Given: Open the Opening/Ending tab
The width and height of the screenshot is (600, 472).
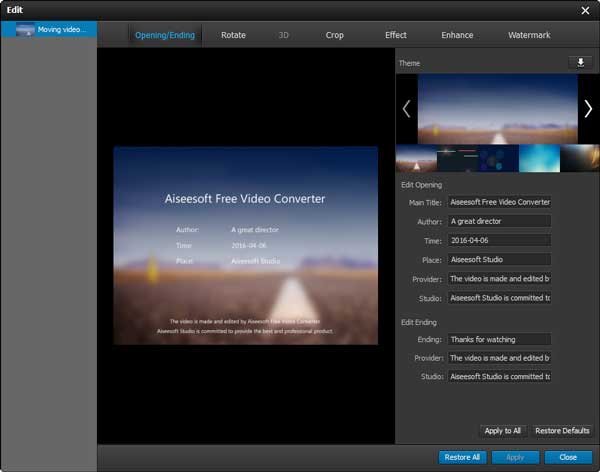Looking at the screenshot, I should pyautogui.click(x=165, y=35).
